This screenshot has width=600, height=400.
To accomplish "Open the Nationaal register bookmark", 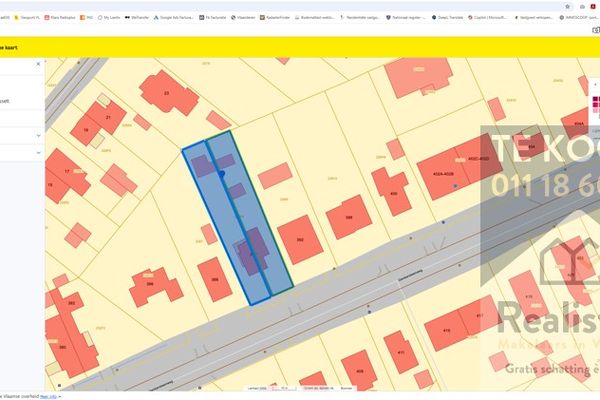I will click(x=405, y=18).
